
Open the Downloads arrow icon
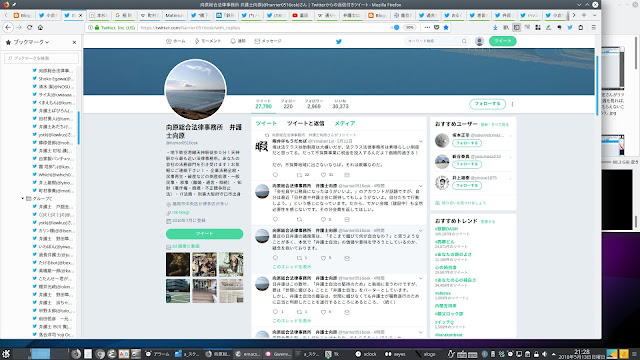[x=495, y=27]
